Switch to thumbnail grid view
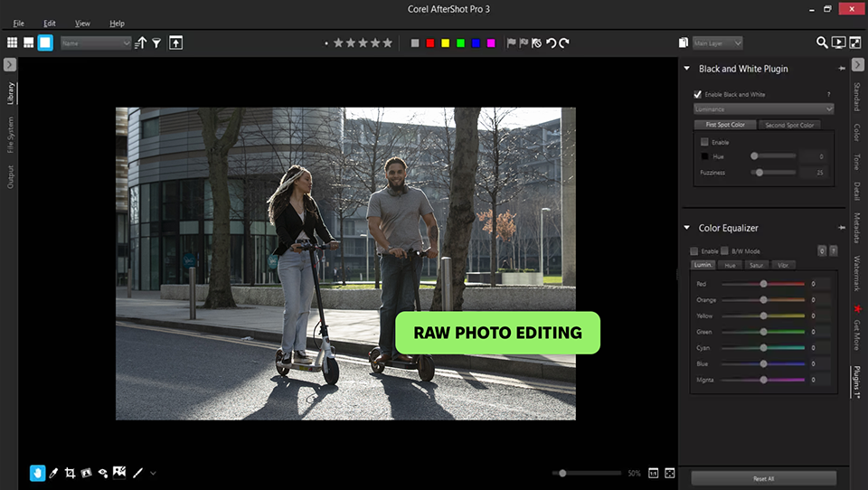This screenshot has height=490, width=868. pyautogui.click(x=13, y=42)
